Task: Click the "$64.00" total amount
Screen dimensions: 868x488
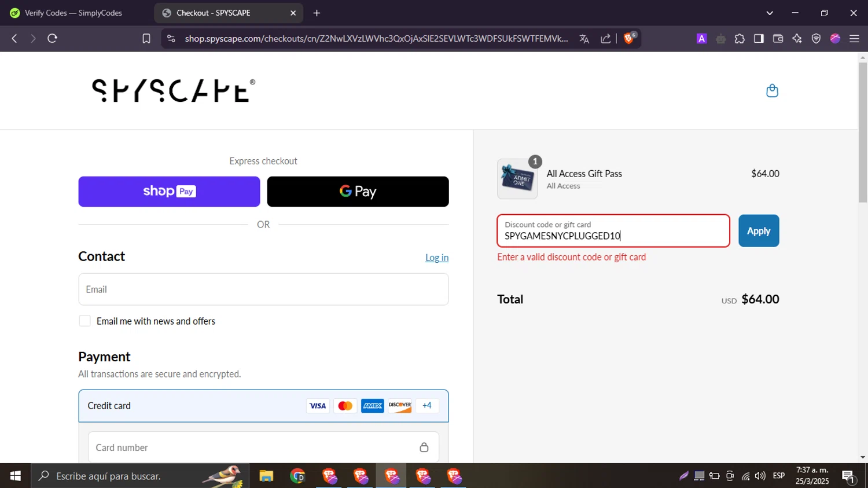Action: (x=760, y=299)
